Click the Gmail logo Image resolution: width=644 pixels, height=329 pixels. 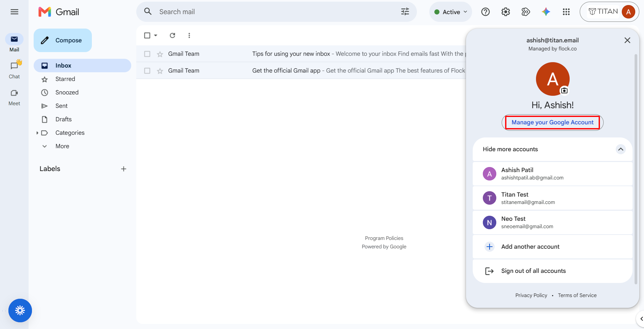pos(59,12)
